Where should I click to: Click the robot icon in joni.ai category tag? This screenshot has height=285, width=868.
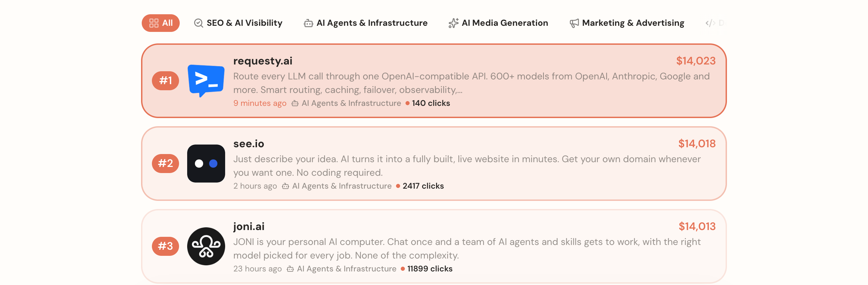pyautogui.click(x=290, y=269)
